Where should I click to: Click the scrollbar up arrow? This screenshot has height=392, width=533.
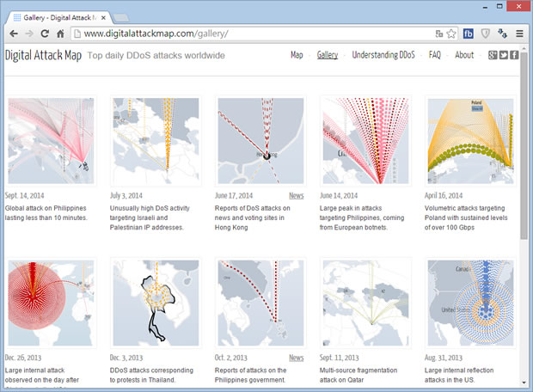tap(524, 49)
